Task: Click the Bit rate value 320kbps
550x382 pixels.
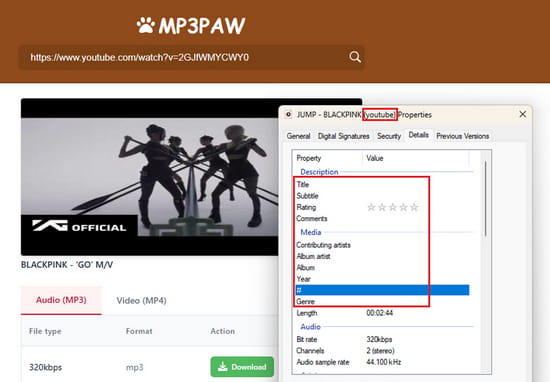Action: pos(379,339)
